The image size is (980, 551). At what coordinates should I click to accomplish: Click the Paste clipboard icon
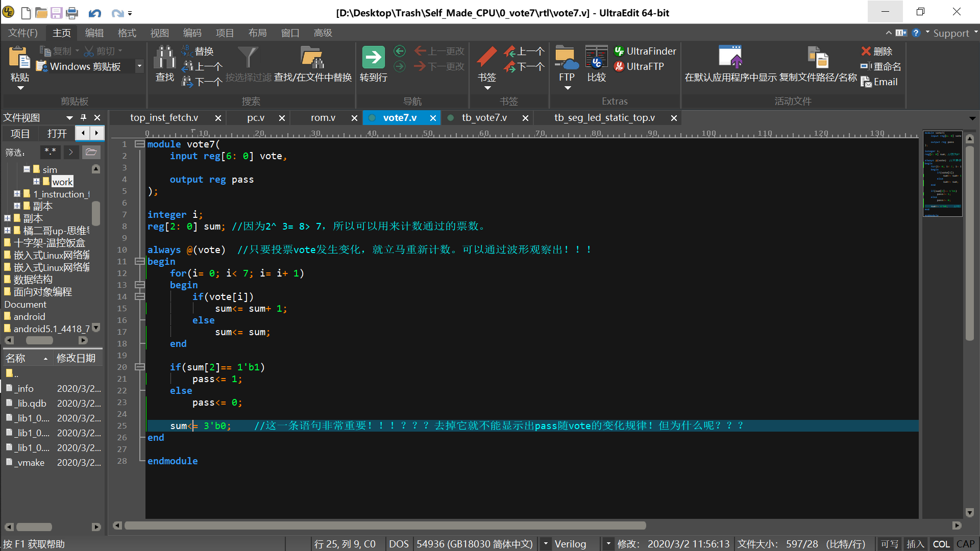click(x=19, y=57)
